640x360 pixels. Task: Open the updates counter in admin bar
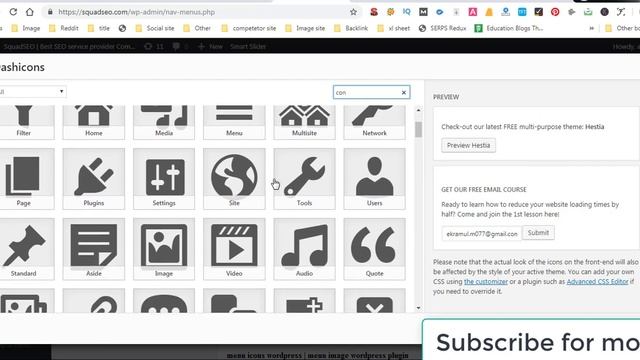(x=154, y=47)
